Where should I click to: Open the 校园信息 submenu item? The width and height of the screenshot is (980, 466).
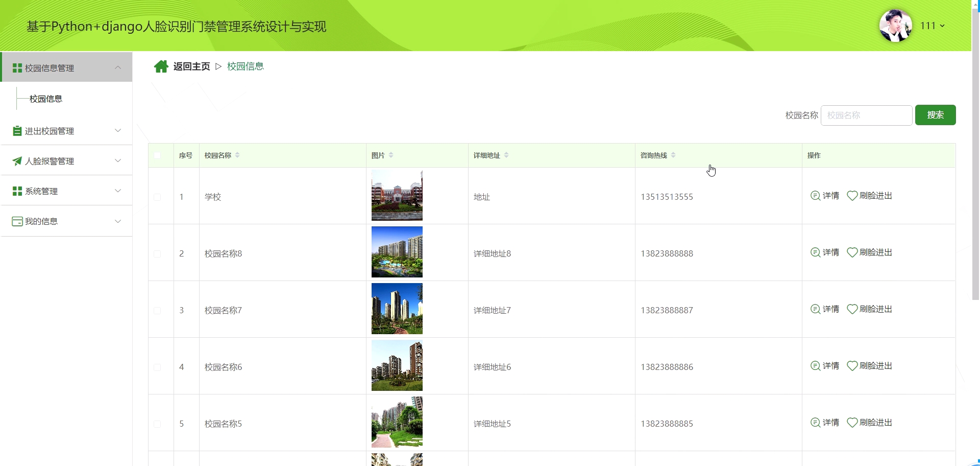(46, 99)
